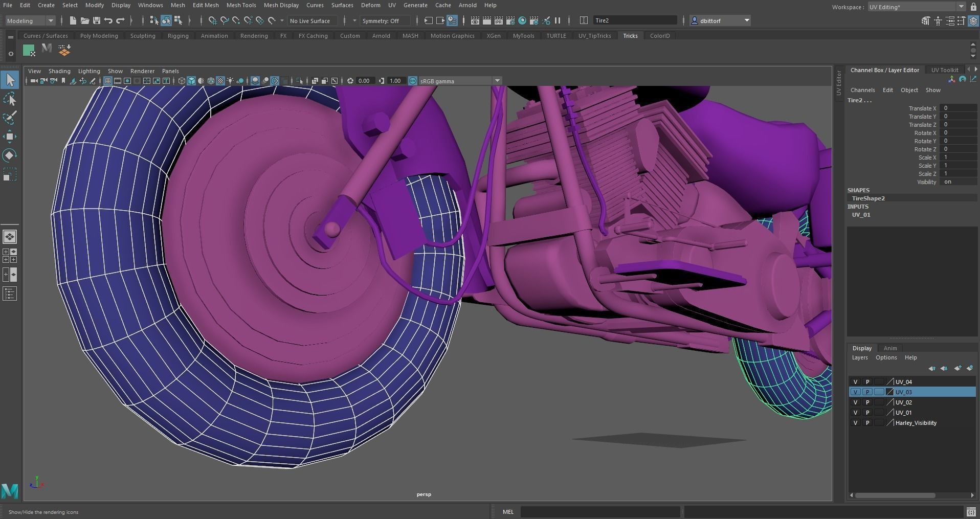Open viewport Panels menu
Screen dimensions: 980x519
pos(170,71)
